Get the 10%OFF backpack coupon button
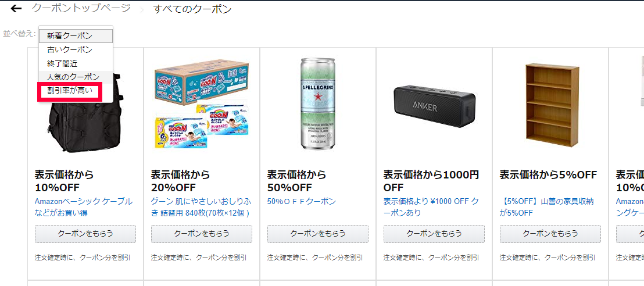Screen dimensions: 644x286 pyautogui.click(x=85, y=234)
